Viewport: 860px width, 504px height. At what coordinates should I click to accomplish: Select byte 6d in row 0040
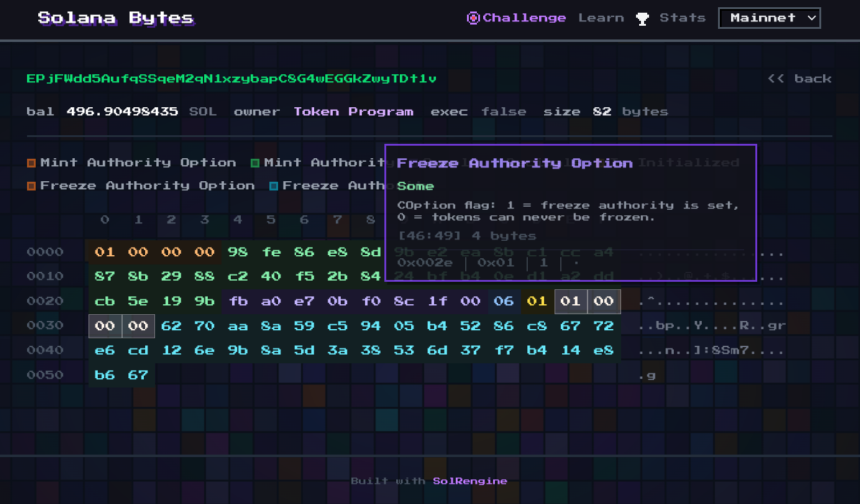pyautogui.click(x=437, y=351)
